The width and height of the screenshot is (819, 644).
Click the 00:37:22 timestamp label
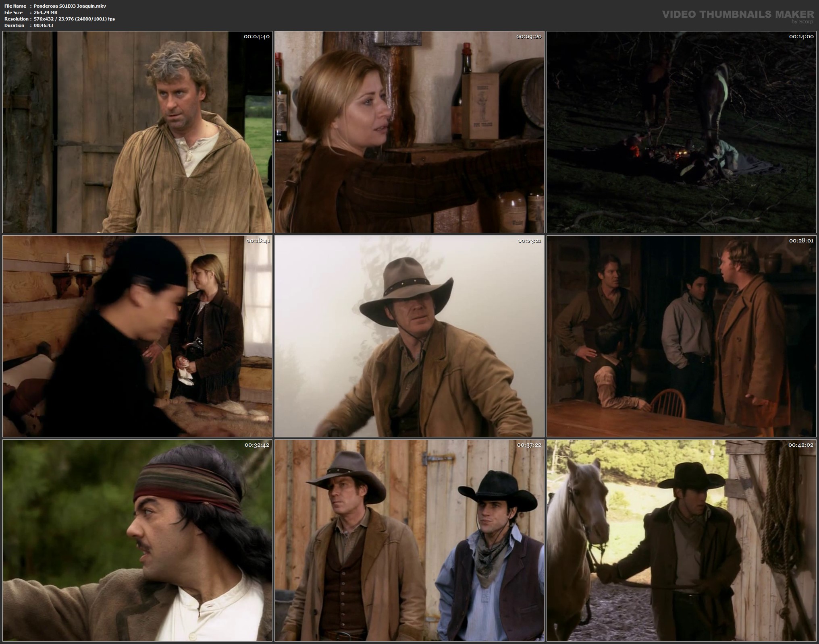529,445
